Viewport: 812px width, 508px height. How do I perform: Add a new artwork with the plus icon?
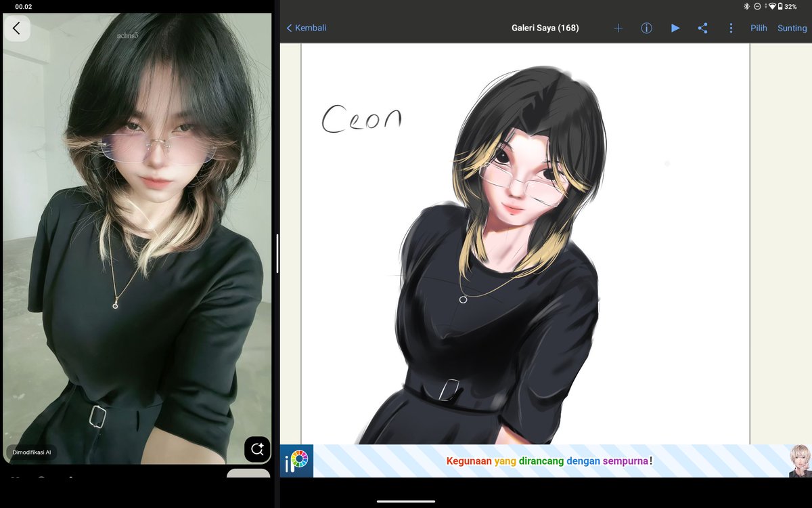(618, 28)
